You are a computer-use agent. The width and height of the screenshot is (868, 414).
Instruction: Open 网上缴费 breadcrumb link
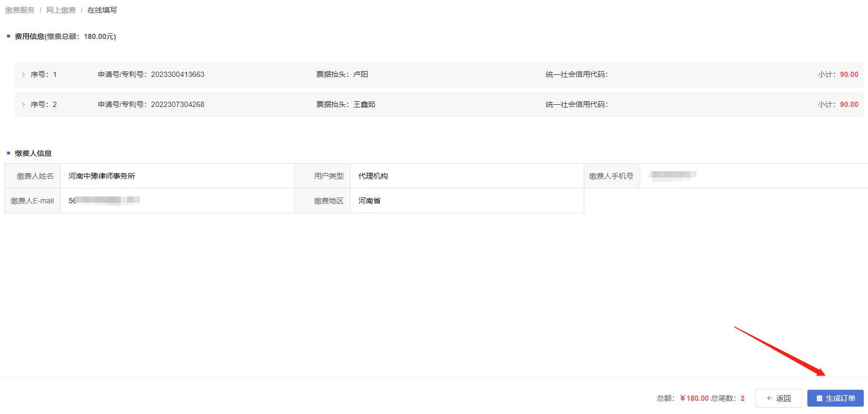[61, 10]
